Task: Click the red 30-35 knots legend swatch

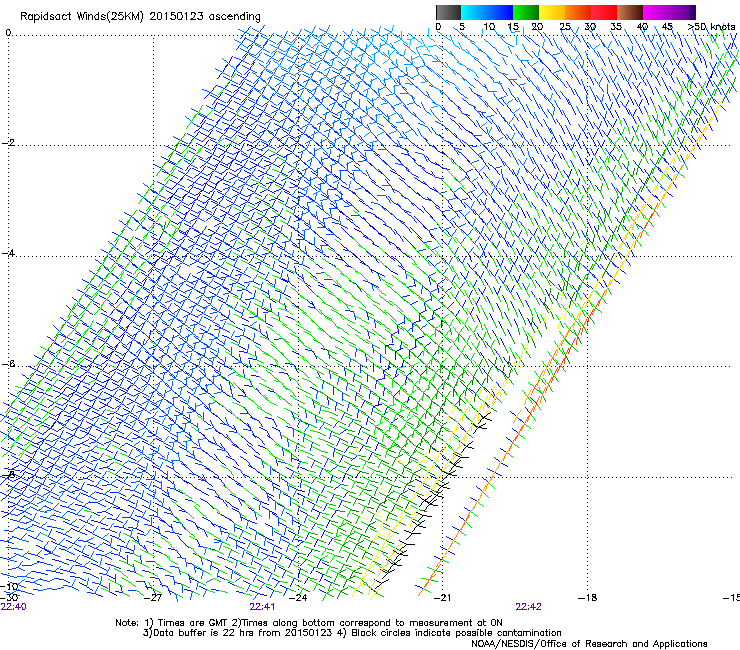Action: 604,12
